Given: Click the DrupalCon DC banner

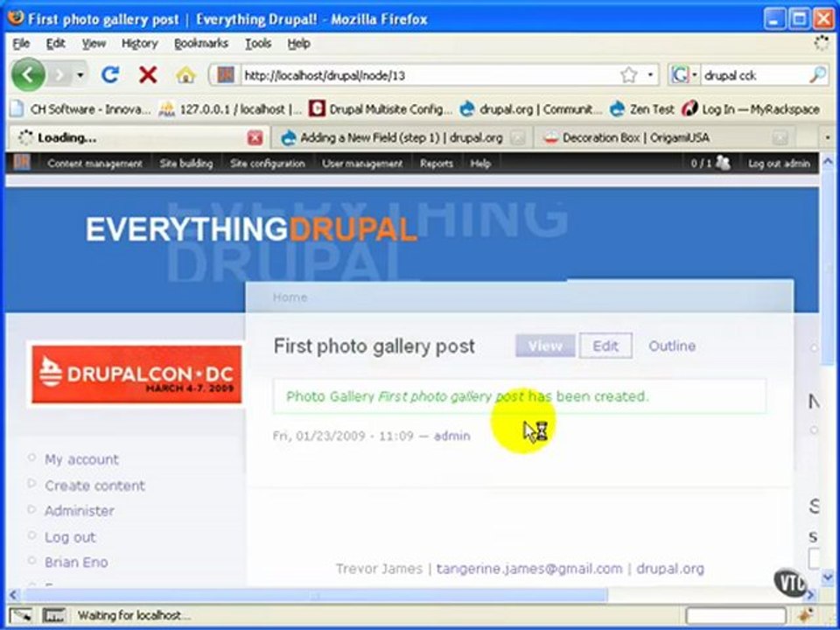Looking at the screenshot, I should point(136,374).
